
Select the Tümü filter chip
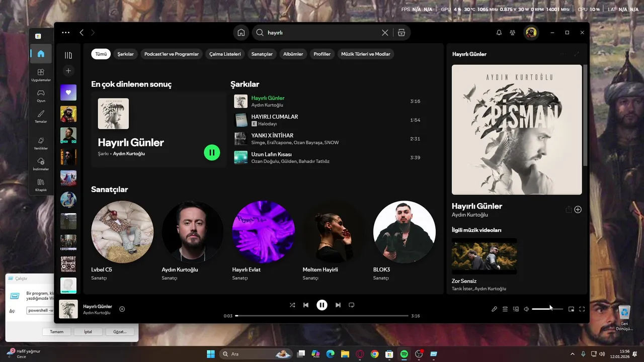(101, 54)
